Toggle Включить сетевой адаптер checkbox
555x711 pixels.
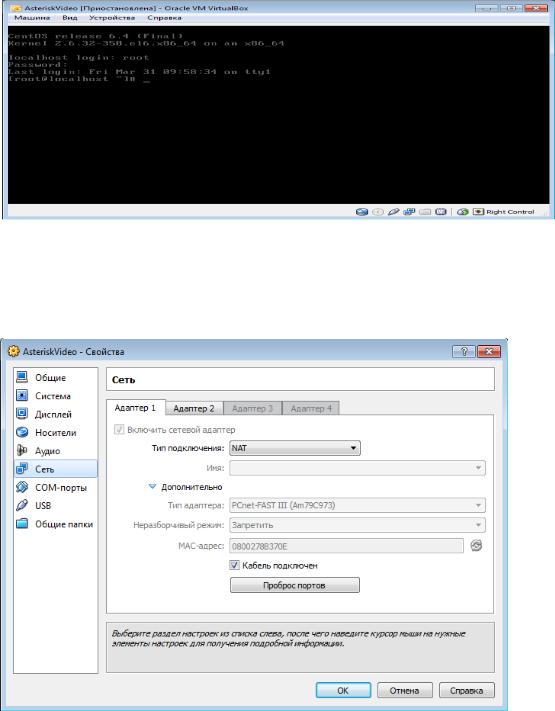(119, 429)
